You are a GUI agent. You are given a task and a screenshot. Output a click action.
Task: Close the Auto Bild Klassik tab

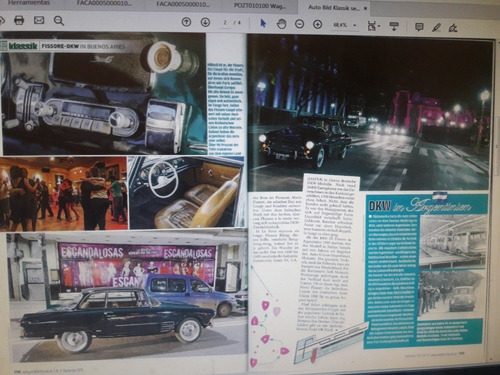pos(365,8)
